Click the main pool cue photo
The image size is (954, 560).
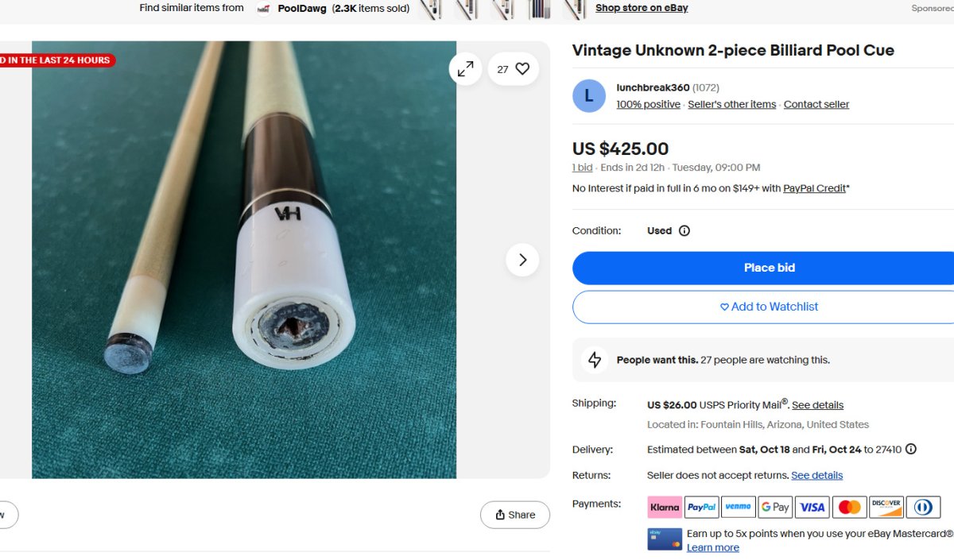[x=244, y=260]
